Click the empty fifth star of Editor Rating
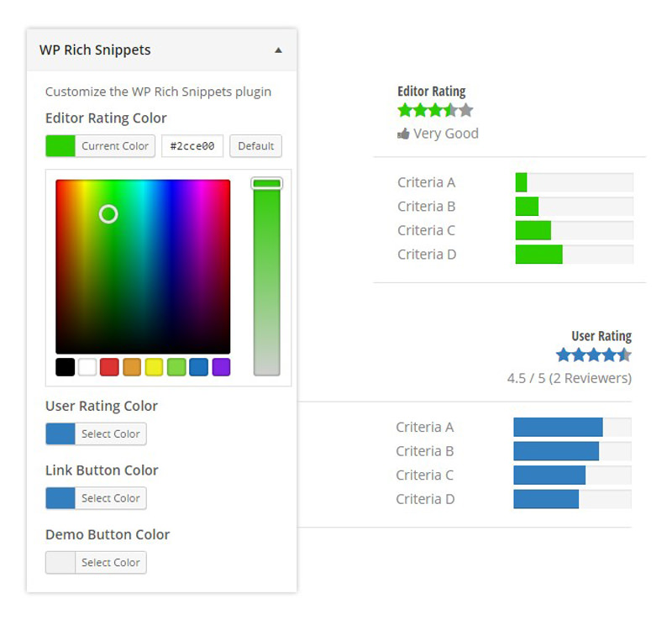 pyautogui.click(x=465, y=109)
